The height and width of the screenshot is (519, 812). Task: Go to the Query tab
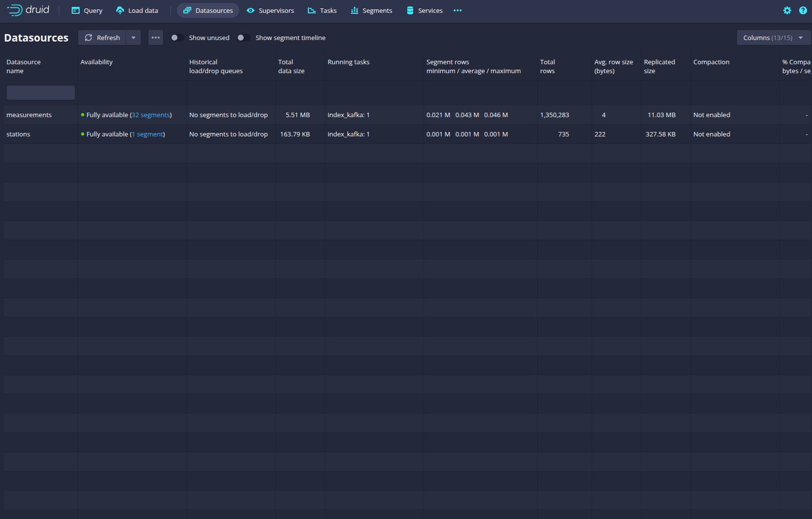click(x=87, y=10)
